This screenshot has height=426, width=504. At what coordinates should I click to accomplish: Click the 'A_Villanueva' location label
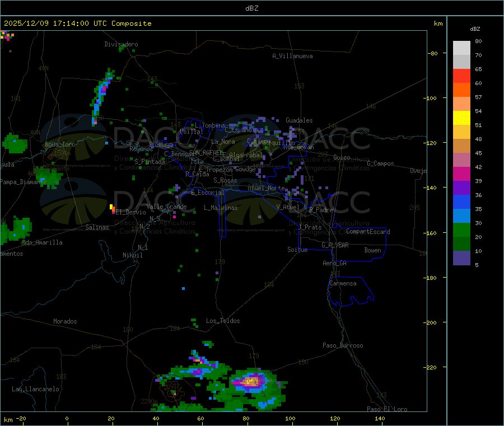(x=292, y=56)
